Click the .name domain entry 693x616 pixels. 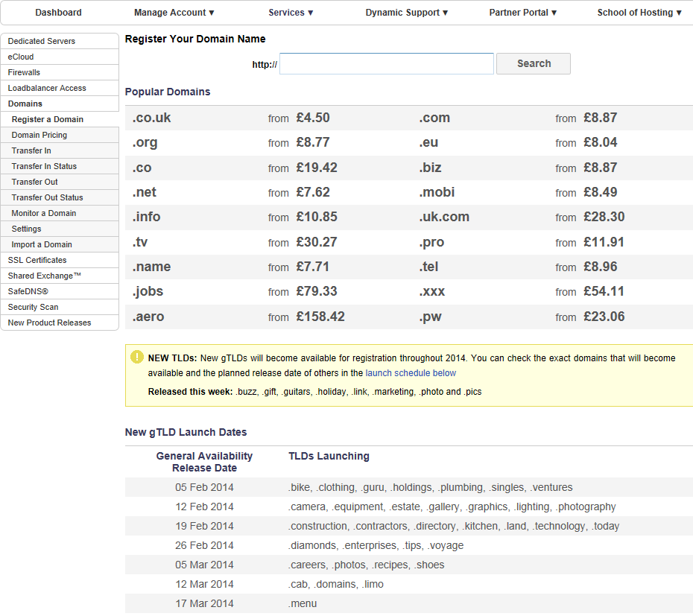point(151,267)
